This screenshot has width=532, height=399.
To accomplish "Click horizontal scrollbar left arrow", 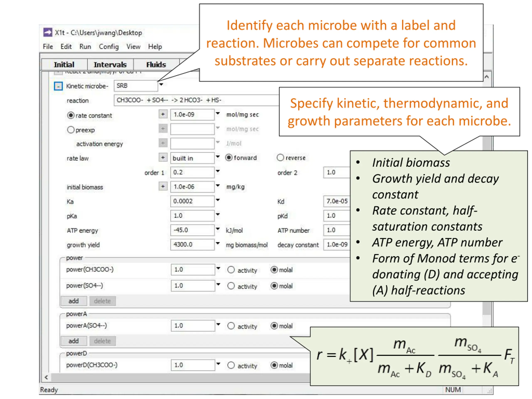I will tap(46, 377).
